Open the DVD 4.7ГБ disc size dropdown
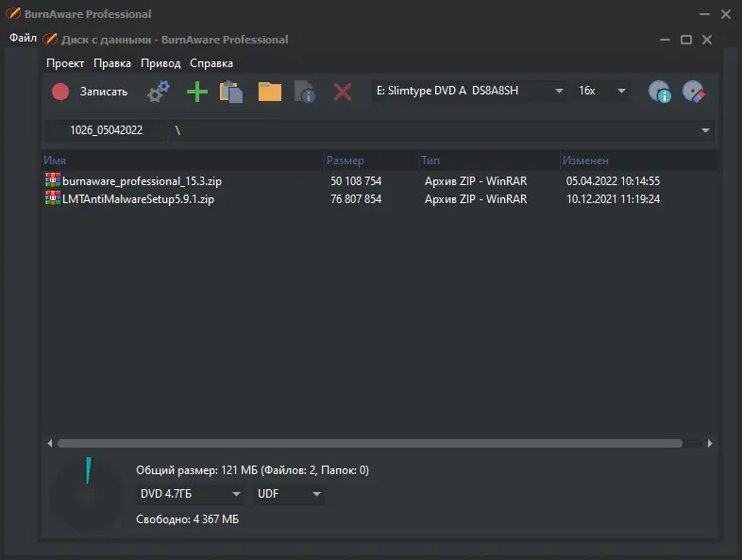Viewport: 742px width, 560px height. click(x=191, y=494)
